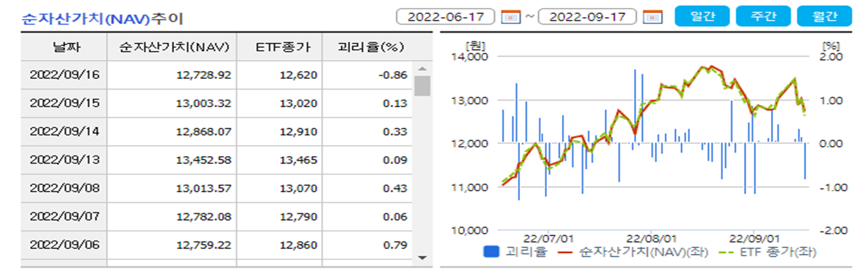Switch to monthly view with 월간 button

pos(824,16)
